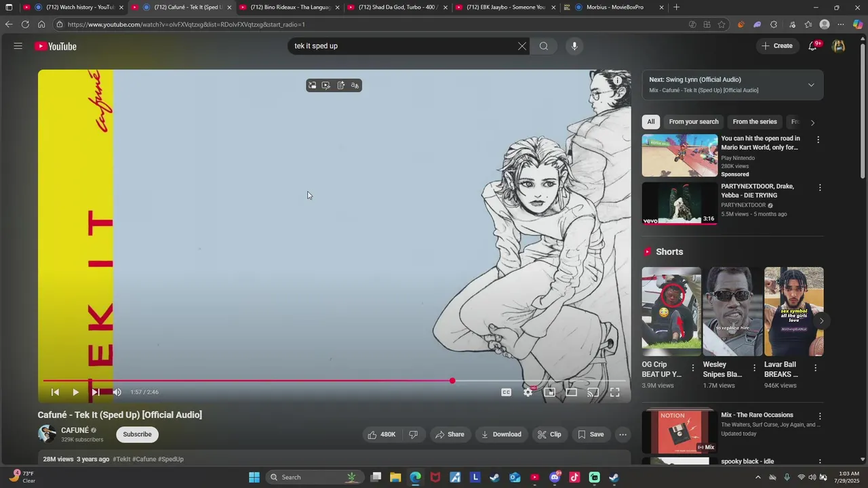This screenshot has width=868, height=488.
Task: Select From the series chip
Action: [x=755, y=122]
